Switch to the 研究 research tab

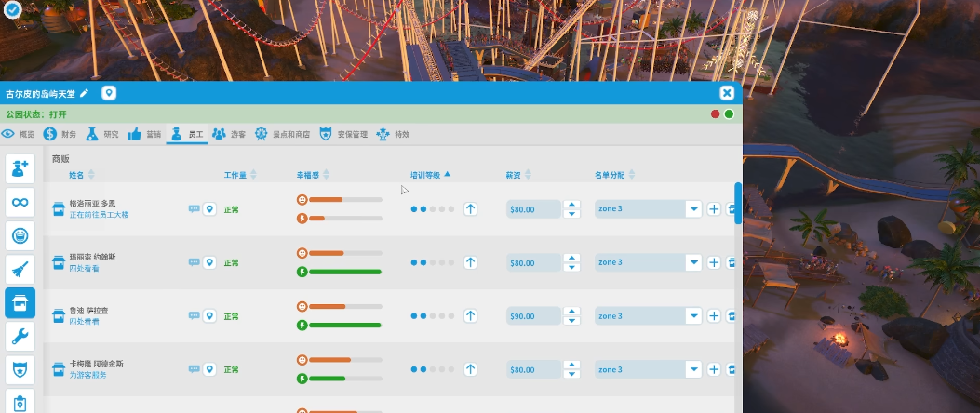[101, 134]
